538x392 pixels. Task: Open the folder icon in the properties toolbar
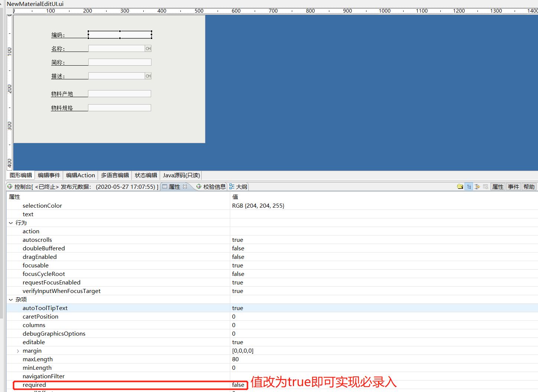click(x=460, y=187)
